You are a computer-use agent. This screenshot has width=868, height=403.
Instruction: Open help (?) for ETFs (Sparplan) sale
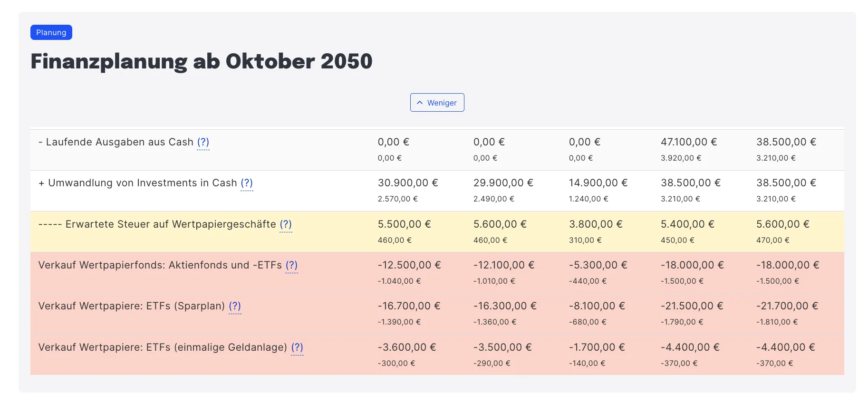click(x=235, y=306)
